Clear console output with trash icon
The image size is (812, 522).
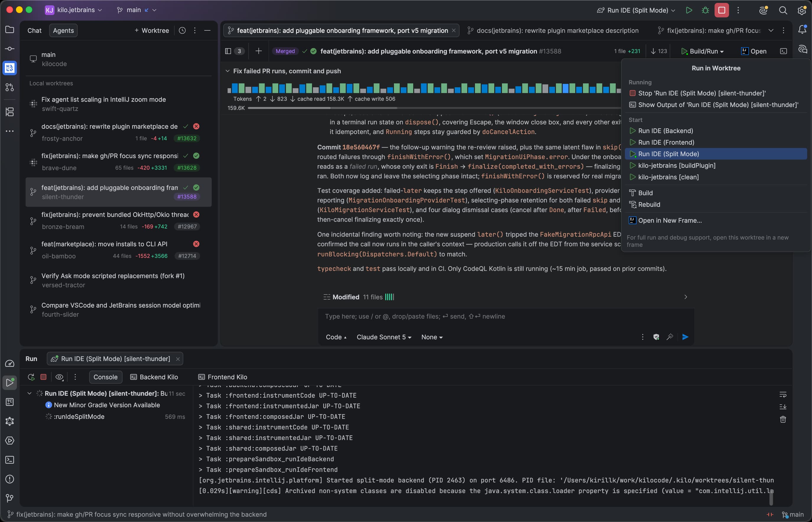783,419
